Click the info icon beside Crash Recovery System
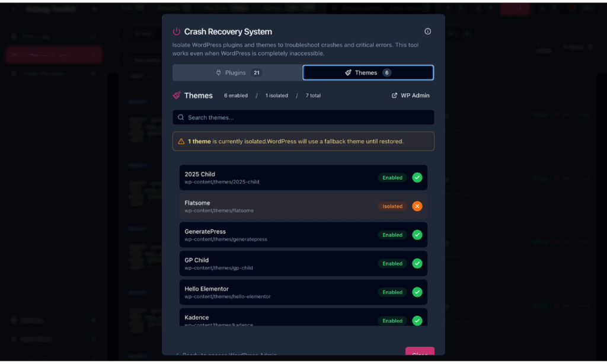Image resolution: width=607 pixels, height=364 pixels. [427, 31]
